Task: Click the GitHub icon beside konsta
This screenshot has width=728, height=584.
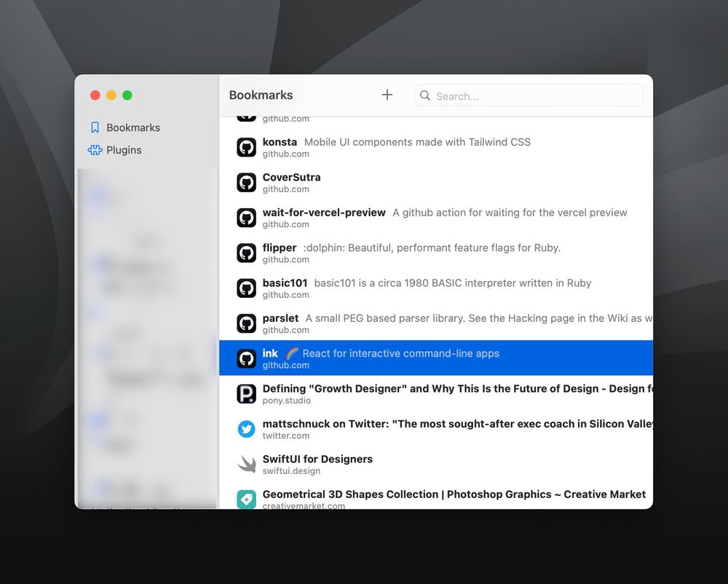Action: [x=247, y=147]
